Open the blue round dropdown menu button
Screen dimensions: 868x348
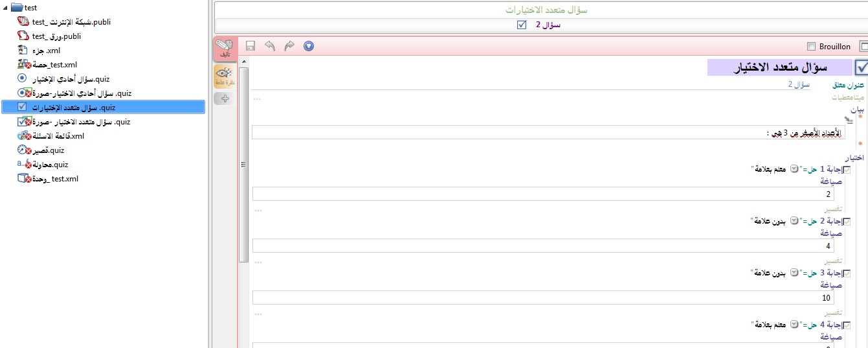tap(309, 46)
